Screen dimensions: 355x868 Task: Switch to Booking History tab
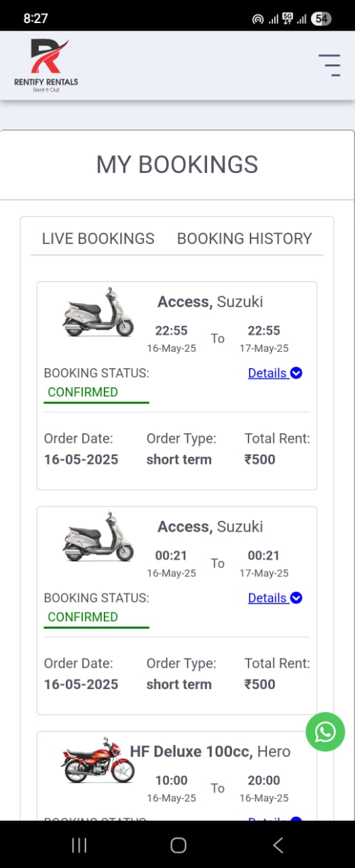244,239
